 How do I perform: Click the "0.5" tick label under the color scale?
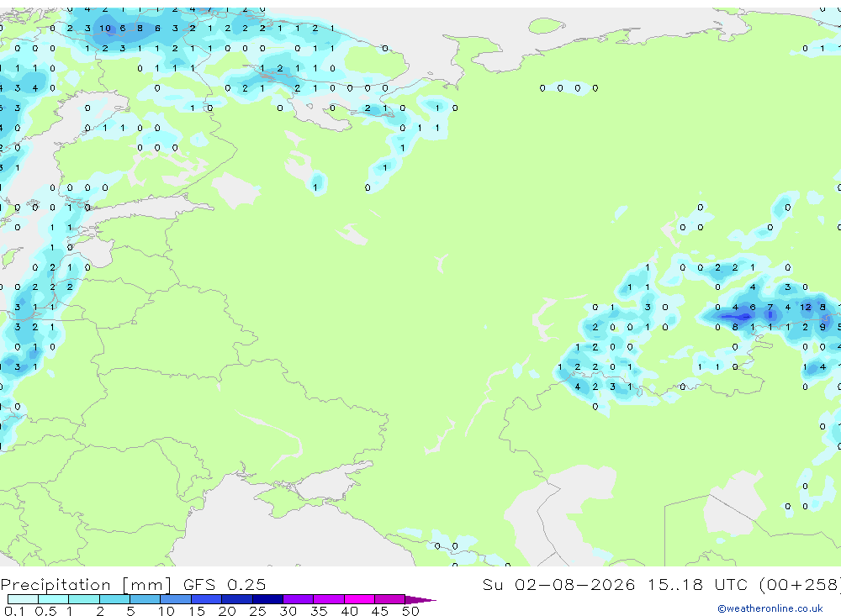(x=45, y=611)
